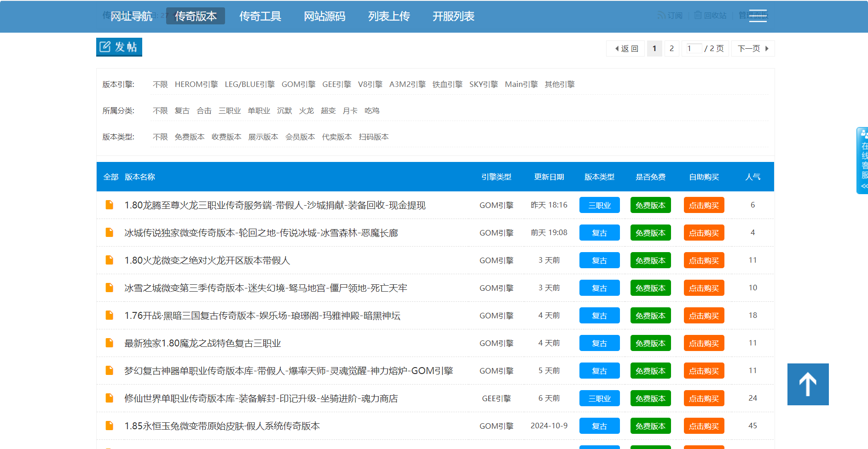868x449 pixels.
Task: Click 点击购买 for 修仙世界单职业 version
Action: 704,398
